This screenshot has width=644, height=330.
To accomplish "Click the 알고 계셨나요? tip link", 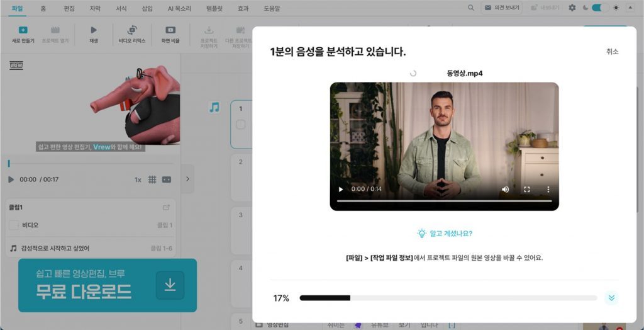I will click(451, 233).
